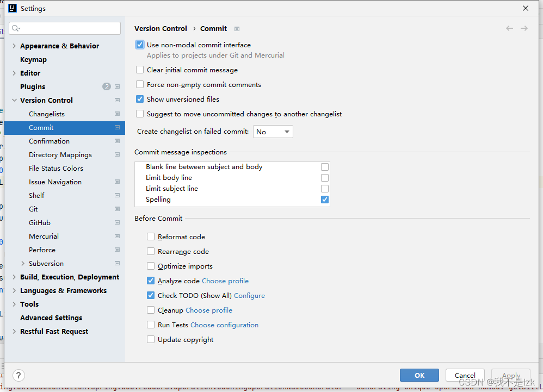Click the help question mark icon
543x392 pixels.
18,375
